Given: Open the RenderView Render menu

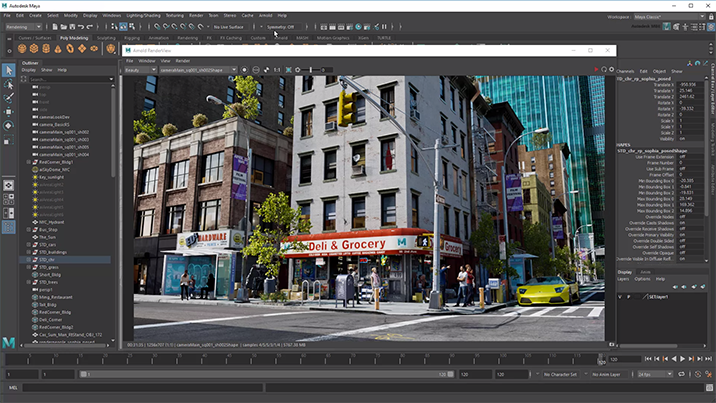Looking at the screenshot, I should tap(183, 61).
